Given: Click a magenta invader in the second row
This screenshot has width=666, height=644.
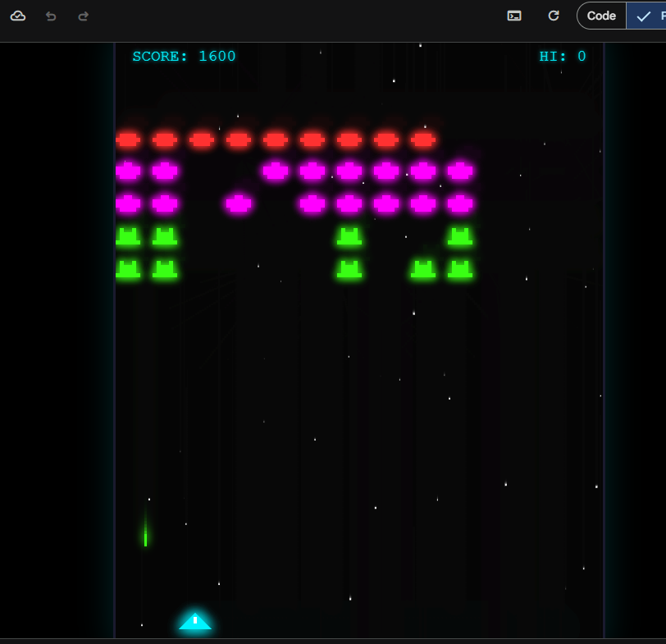Looking at the screenshot, I should tap(312, 172).
